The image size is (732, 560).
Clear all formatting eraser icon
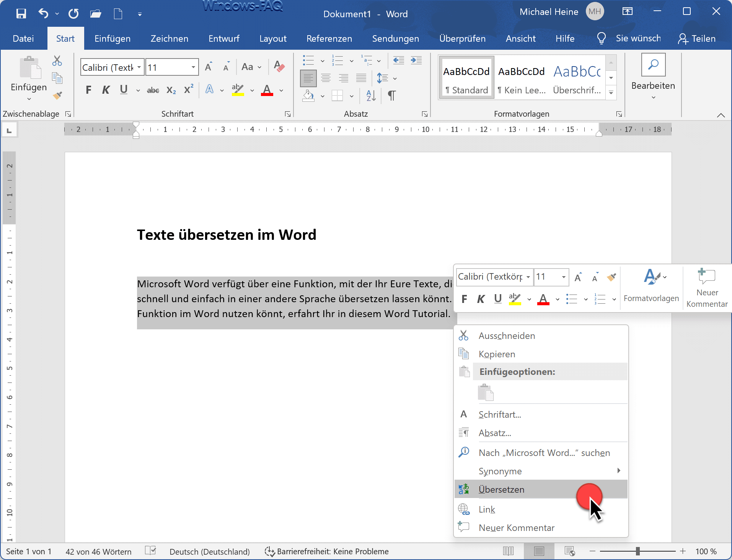pos(279,67)
